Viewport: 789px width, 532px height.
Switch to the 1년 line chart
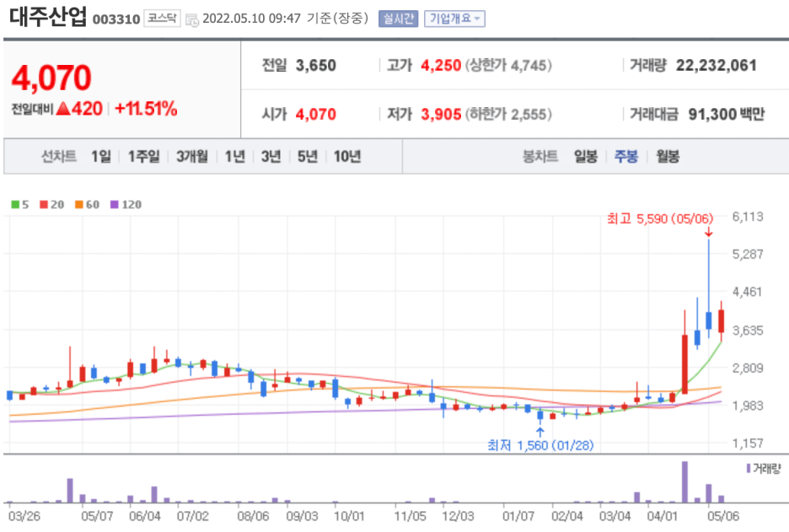[x=234, y=157]
